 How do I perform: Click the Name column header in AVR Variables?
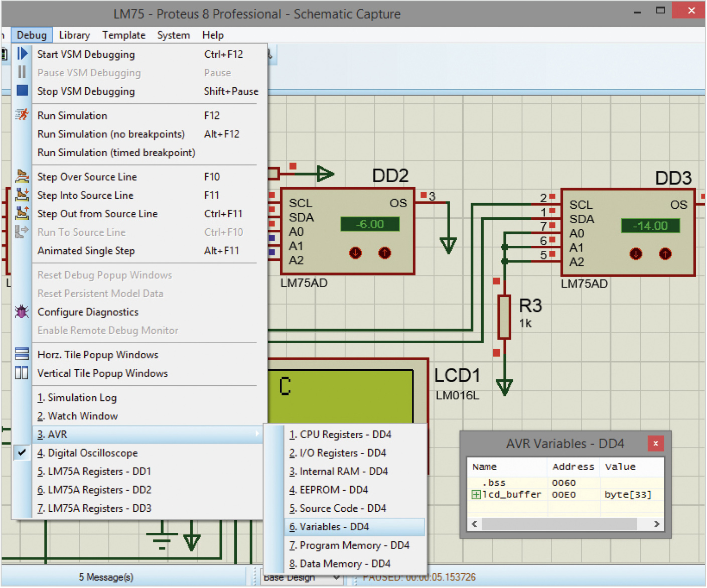(507, 467)
